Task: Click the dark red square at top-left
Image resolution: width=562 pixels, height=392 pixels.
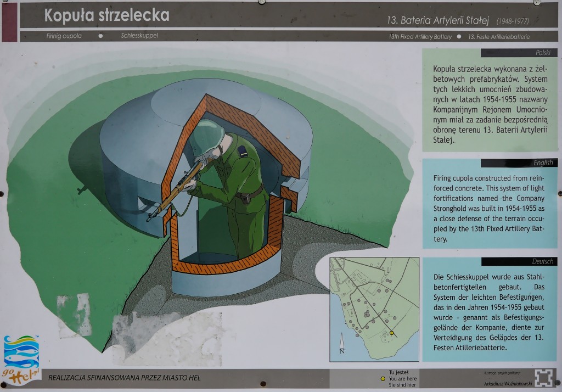Action: [9, 22]
